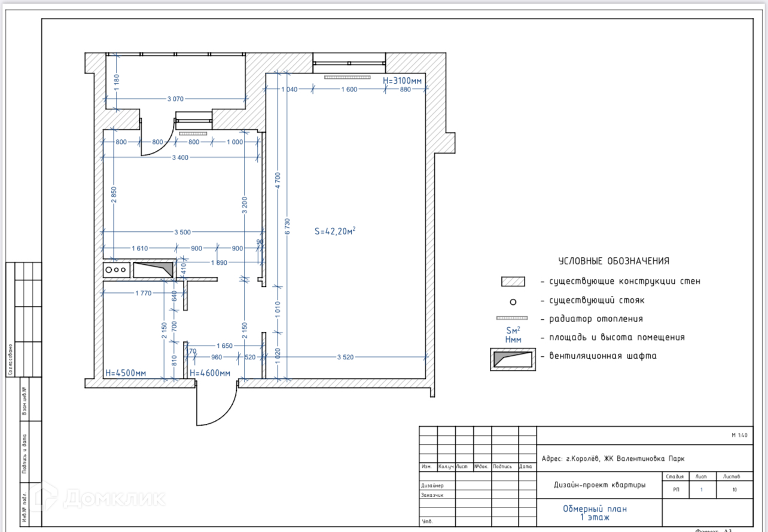Click the dimension value 3 200
Viewport: 768px width, 532px height.
pyautogui.click(x=244, y=205)
